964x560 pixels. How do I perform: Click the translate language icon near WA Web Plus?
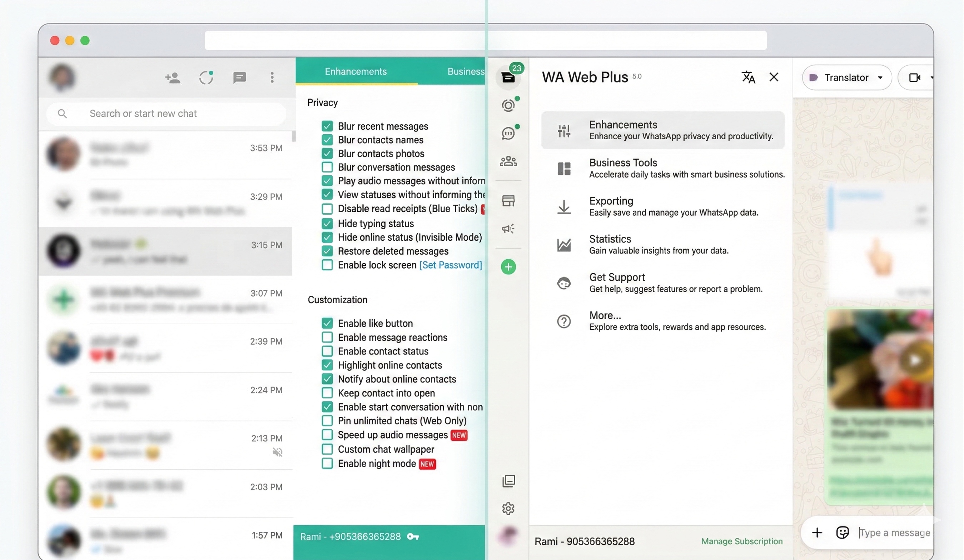(748, 77)
